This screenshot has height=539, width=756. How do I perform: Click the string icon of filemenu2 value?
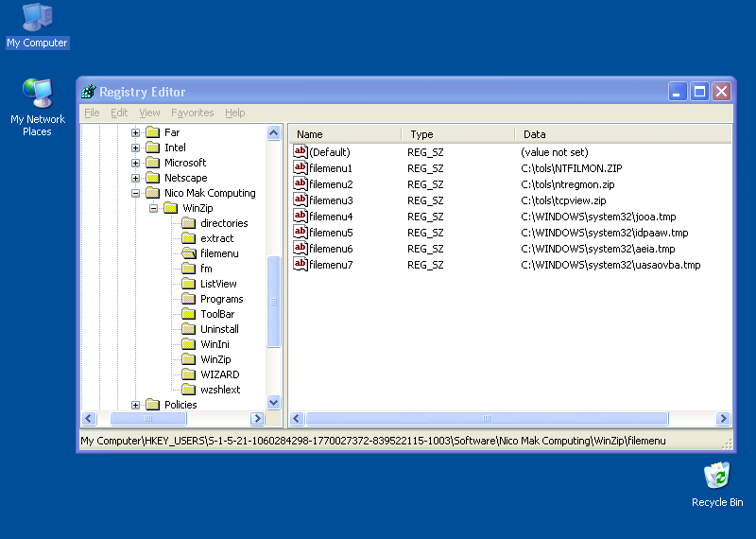[301, 183]
